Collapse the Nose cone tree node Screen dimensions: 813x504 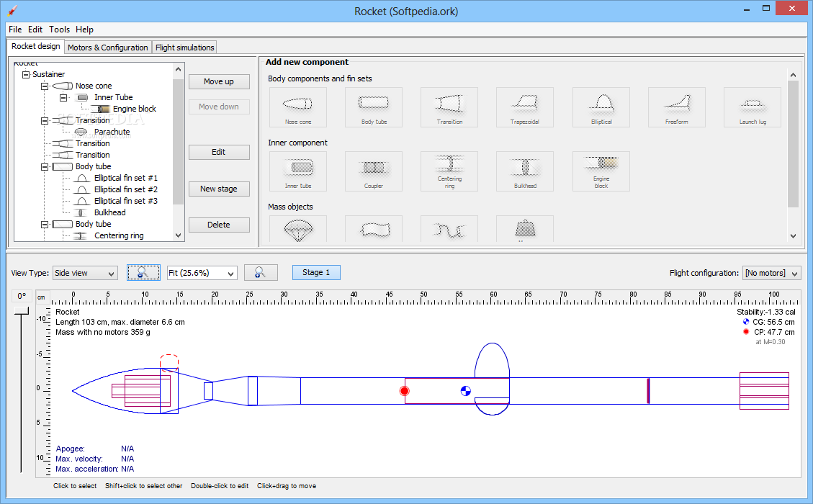(x=45, y=86)
